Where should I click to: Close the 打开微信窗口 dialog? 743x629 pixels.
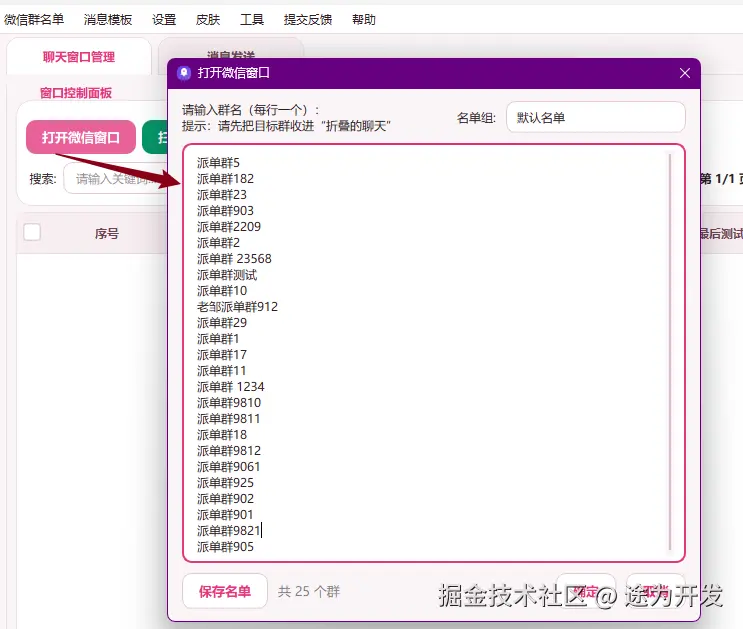[x=685, y=73]
